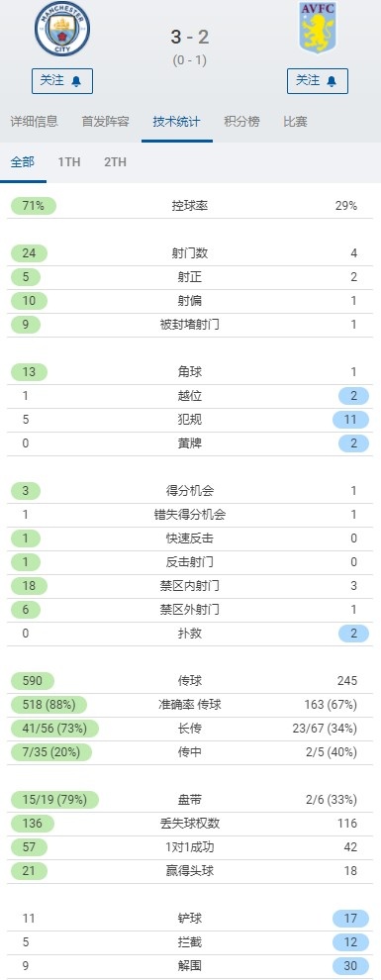Screen dimensions: 381x980
Task: Click the 射门数 row label
Action: (x=190, y=253)
